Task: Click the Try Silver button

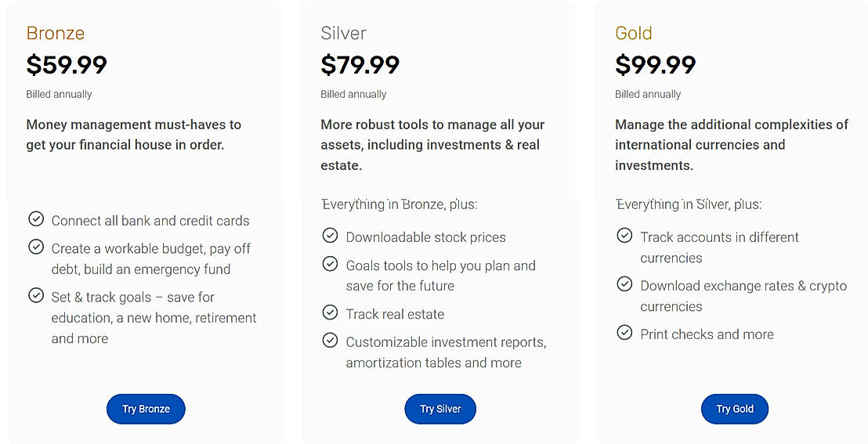Action: pos(440,409)
